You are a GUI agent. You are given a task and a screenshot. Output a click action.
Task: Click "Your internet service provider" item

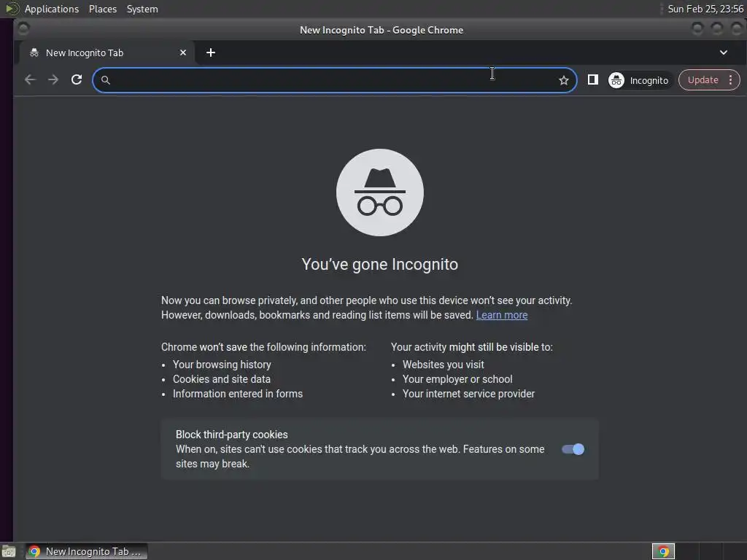click(468, 394)
